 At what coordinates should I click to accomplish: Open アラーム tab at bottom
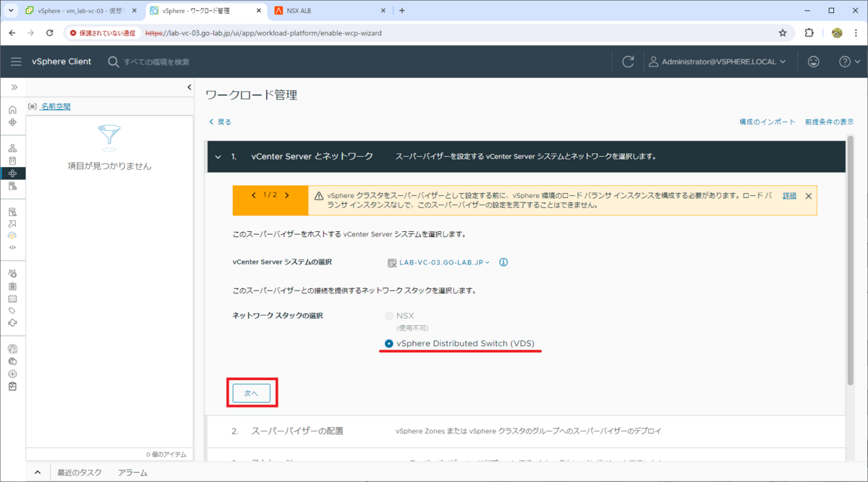[132, 473]
